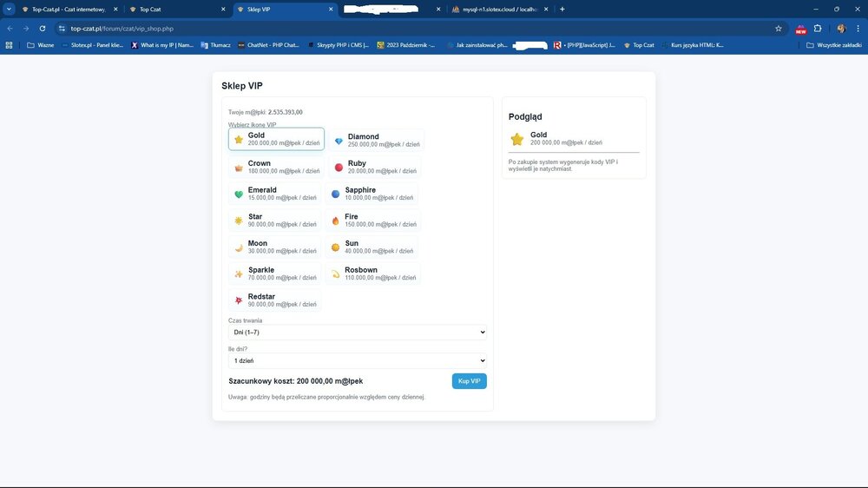
Task: Open the tab search dropdown arrow
Action: tap(9, 9)
